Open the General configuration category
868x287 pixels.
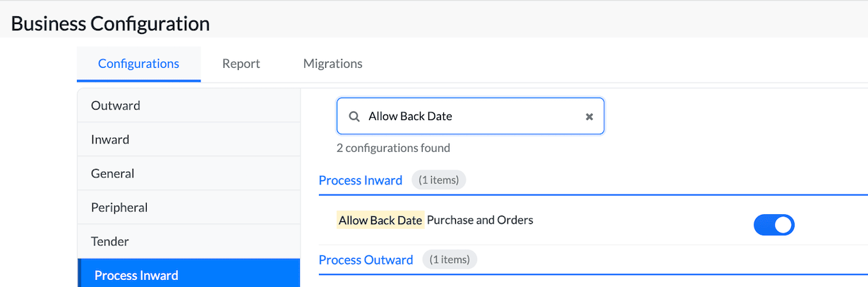pos(113,173)
